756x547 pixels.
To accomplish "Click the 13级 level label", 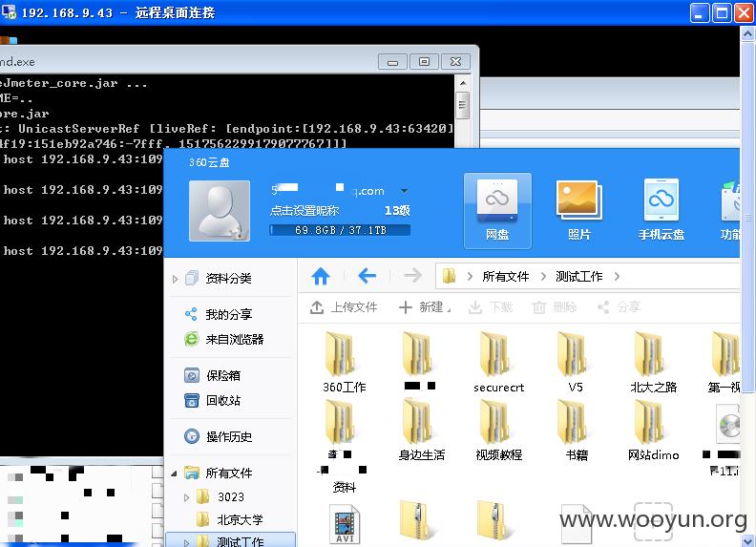I will click(x=397, y=210).
